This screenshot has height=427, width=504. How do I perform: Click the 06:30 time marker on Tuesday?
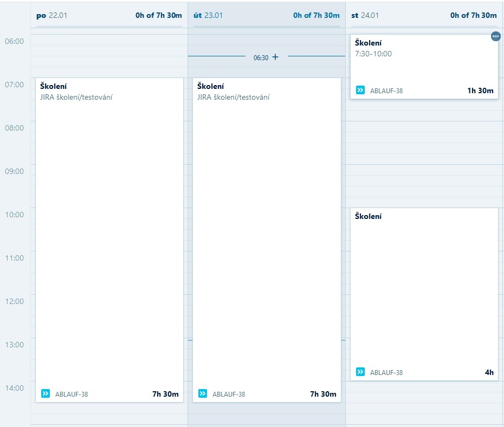pos(261,57)
